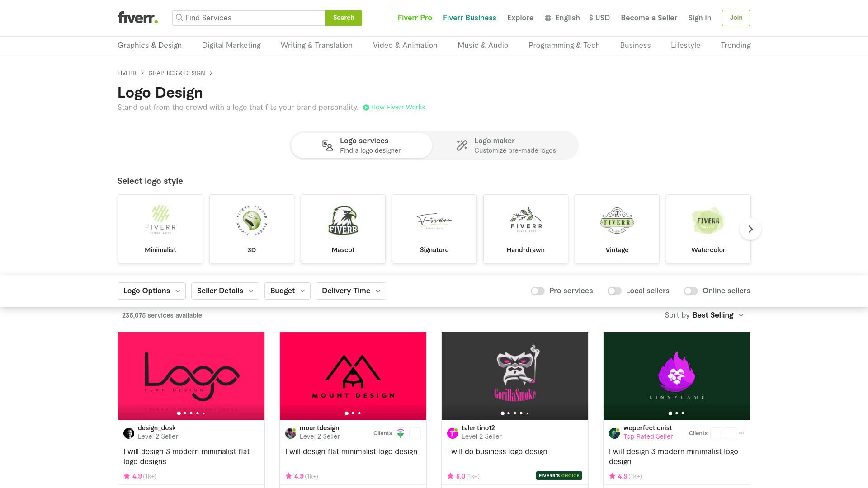Open the Mount Design gig thumbnail
This screenshot has width=868, height=488.
coord(353,376)
